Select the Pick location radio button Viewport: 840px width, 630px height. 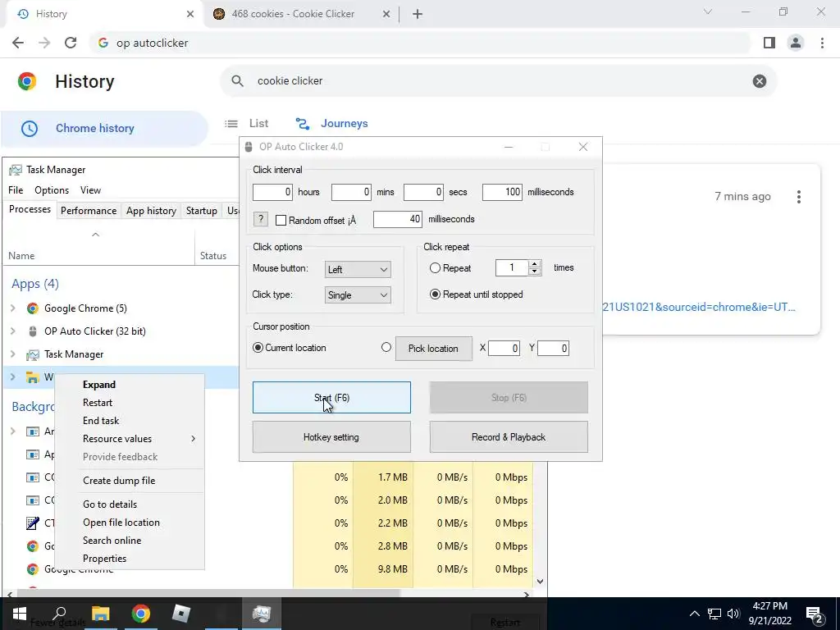pos(386,347)
